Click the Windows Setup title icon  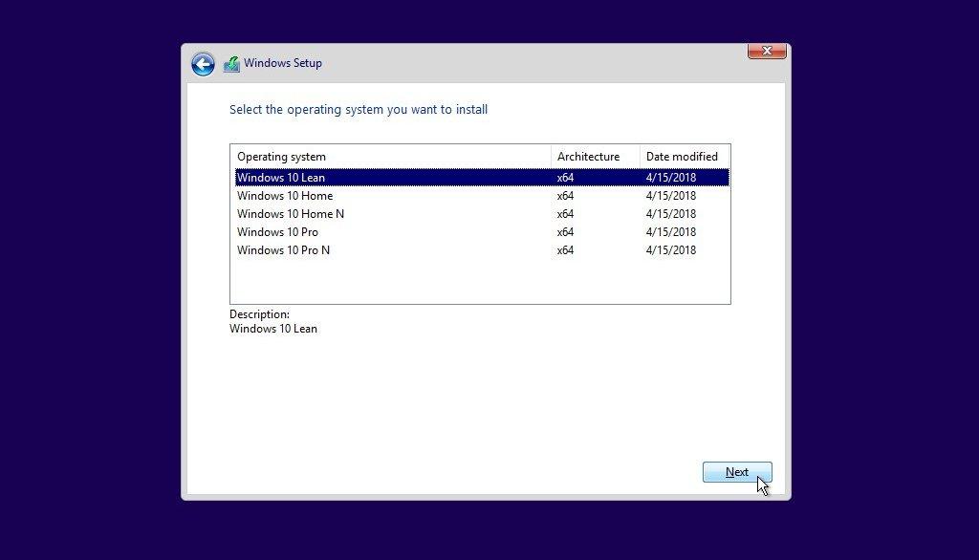click(231, 64)
